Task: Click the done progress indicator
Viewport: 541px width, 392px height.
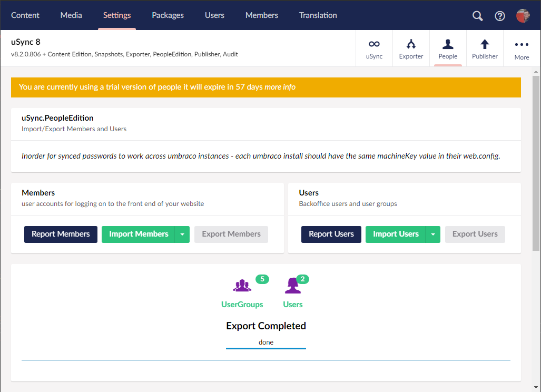Action: point(265,342)
